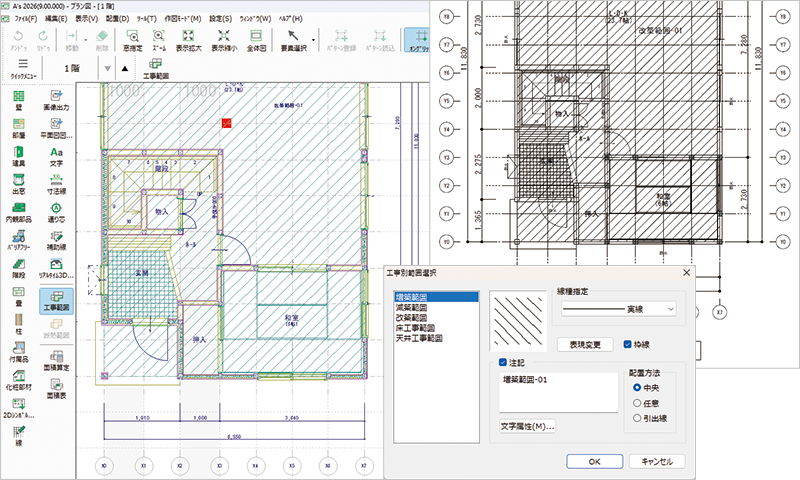Open the floor down arrow beside 1階
This screenshot has width=800, height=480.
pyautogui.click(x=107, y=68)
